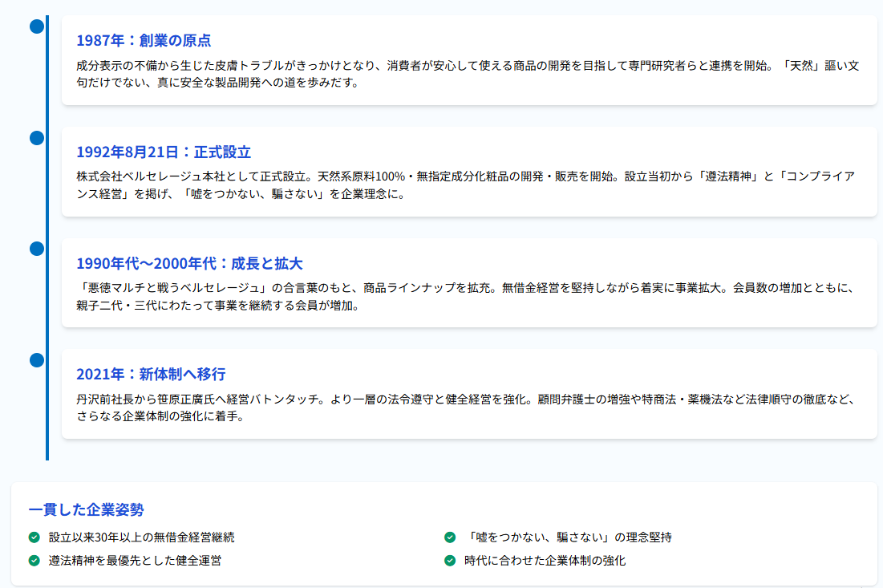This screenshot has width=883, height=588.
Task: Click the timeline dot beside 1987年：創業の原点
Action: point(37,26)
